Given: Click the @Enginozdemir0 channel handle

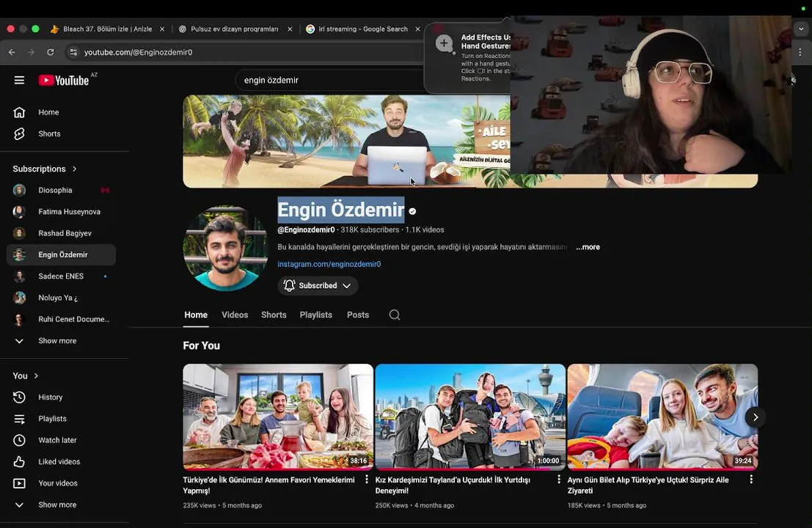Looking at the screenshot, I should coord(306,230).
